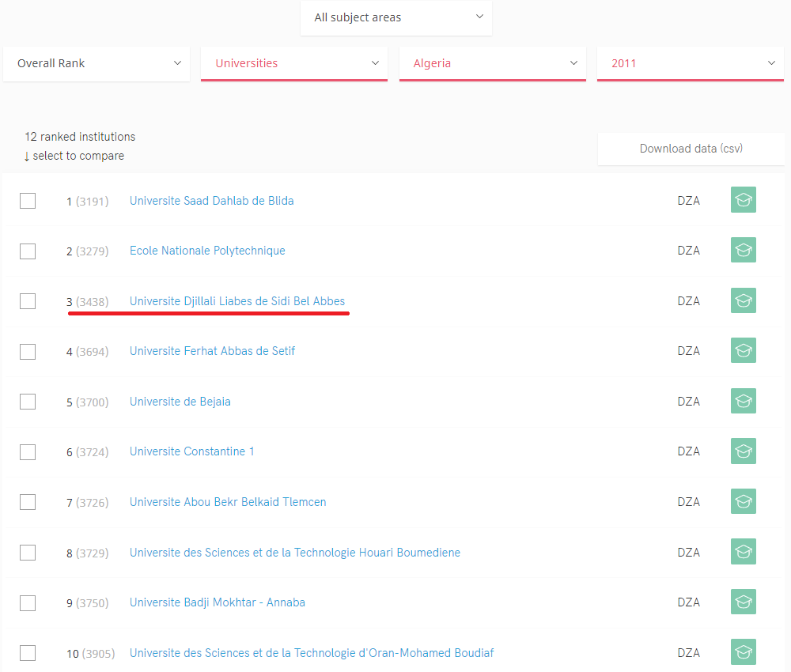Open Ecole Nationale Polytechnique link

click(x=207, y=251)
